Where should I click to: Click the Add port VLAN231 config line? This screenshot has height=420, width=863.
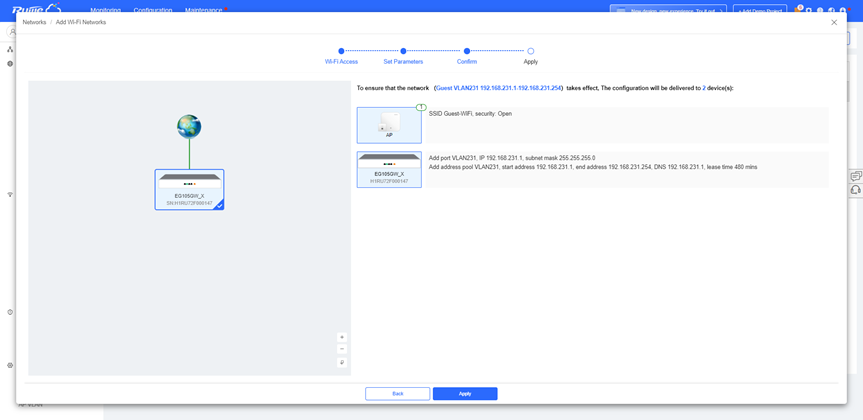point(512,158)
